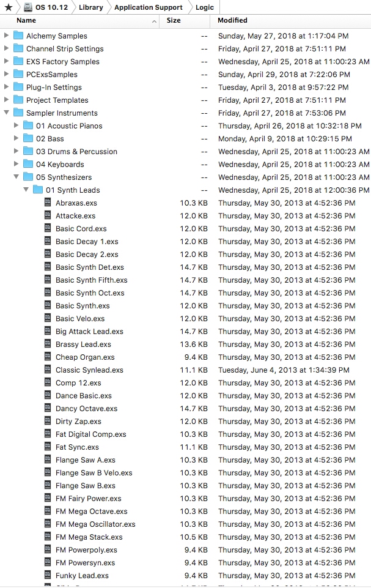Click the Dirty Zap.exs file icon

pos(48,421)
